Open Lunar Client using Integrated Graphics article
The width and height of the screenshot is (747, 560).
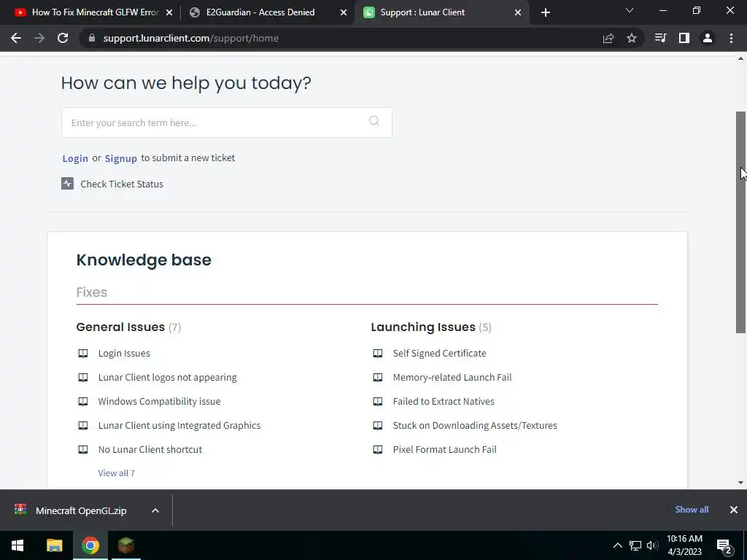(x=179, y=425)
